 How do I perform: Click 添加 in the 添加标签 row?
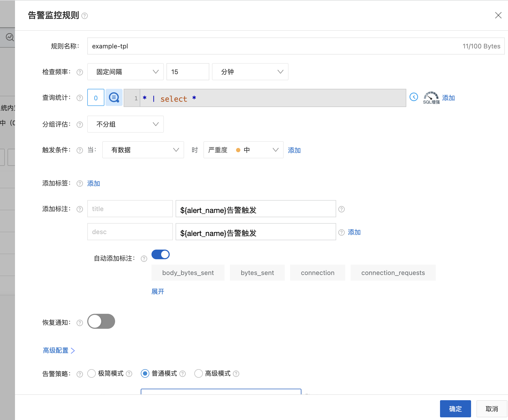click(x=94, y=184)
